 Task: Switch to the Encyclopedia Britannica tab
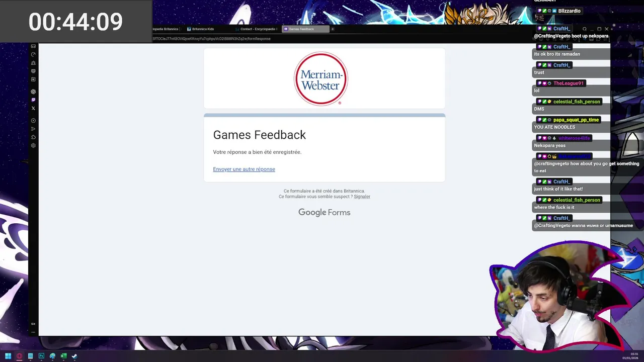(166, 29)
